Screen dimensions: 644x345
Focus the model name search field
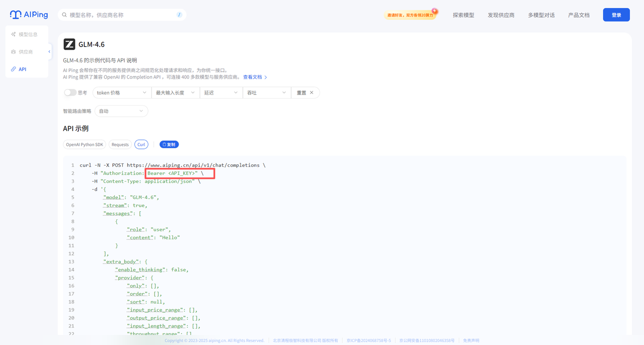pos(122,15)
